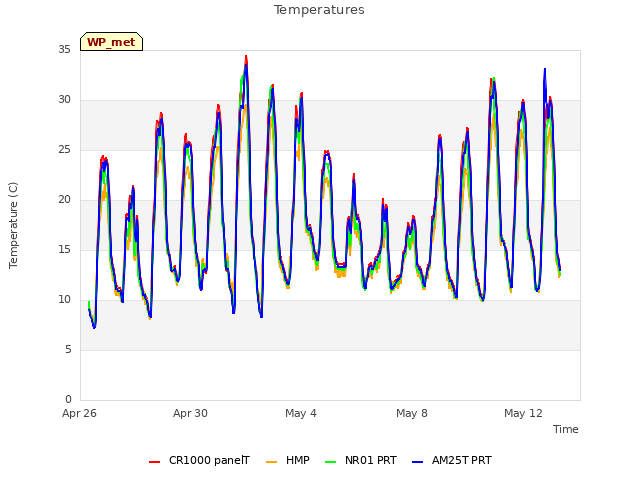Click the Apr 30 x-axis label

tap(190, 413)
